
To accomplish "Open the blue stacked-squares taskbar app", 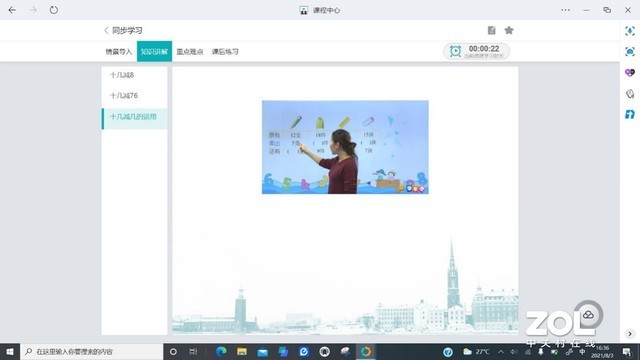I will click(x=283, y=351).
